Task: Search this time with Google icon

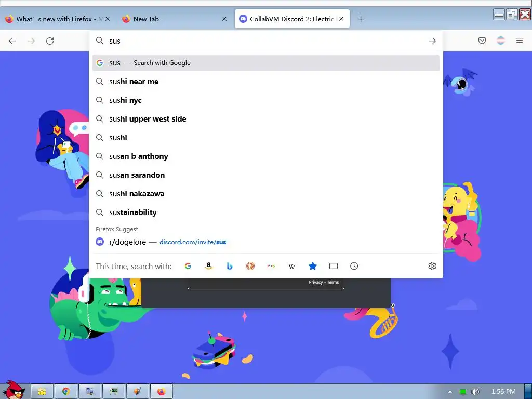Action: (188, 266)
